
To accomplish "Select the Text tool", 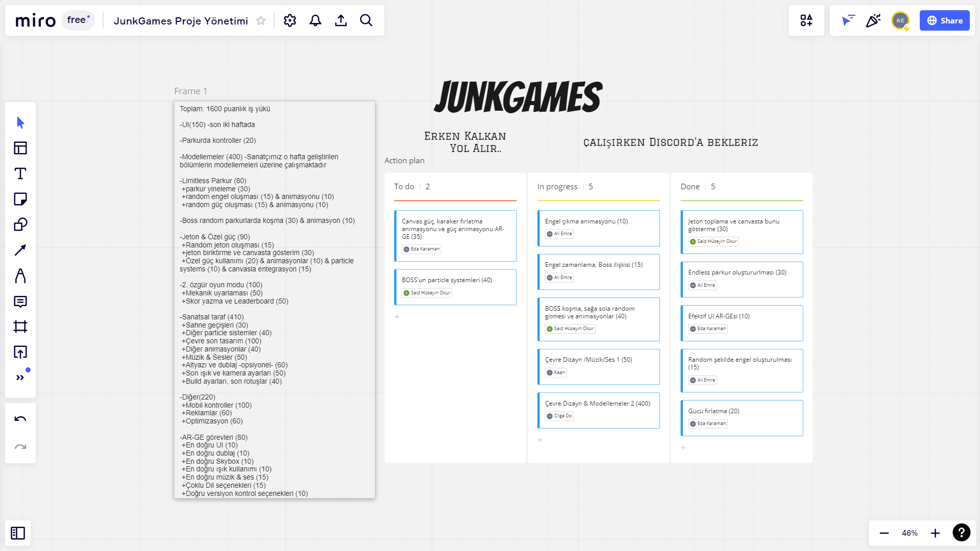I will click(x=20, y=173).
